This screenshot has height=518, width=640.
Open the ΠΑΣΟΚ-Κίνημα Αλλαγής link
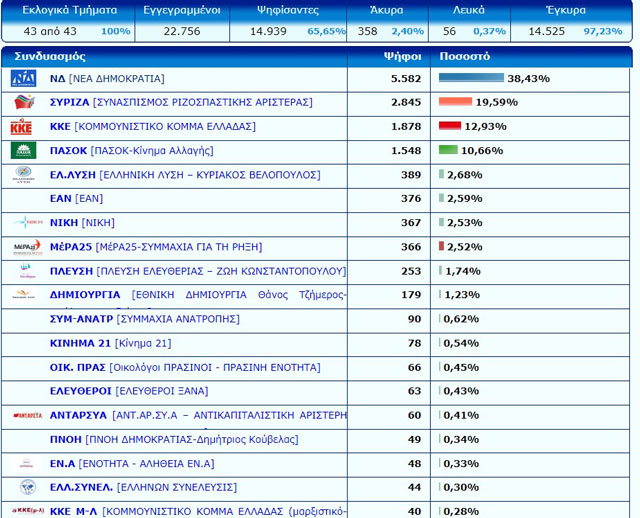pyautogui.click(x=131, y=151)
